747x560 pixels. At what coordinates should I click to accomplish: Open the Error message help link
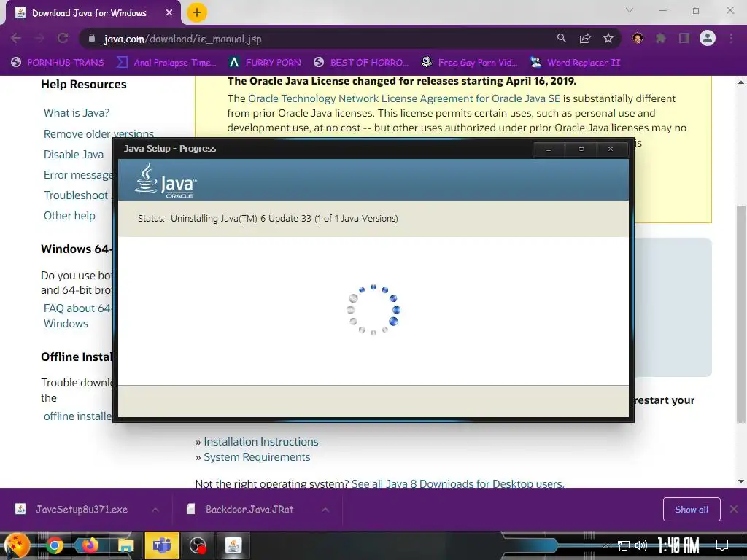(x=78, y=175)
